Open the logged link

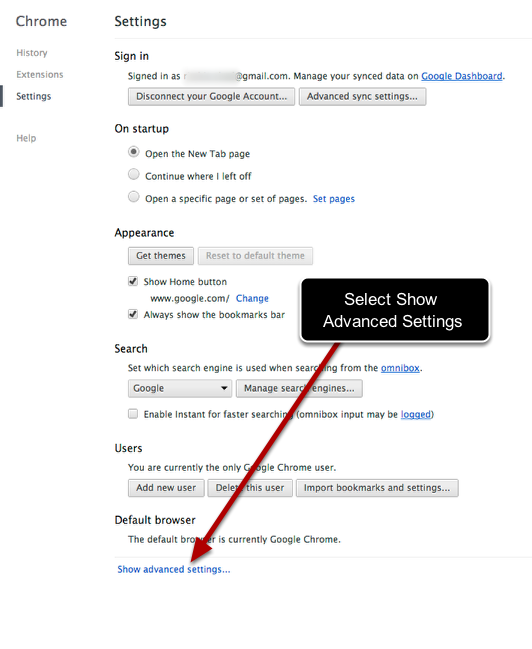click(416, 414)
